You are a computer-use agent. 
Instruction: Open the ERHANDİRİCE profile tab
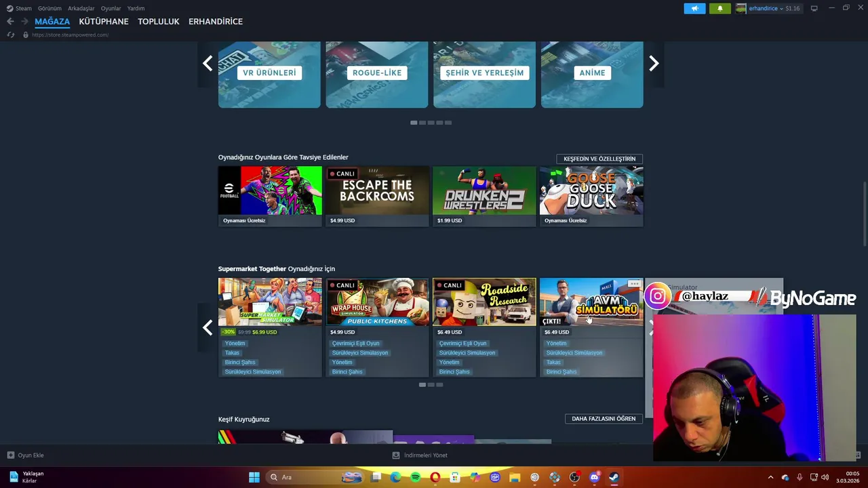[x=216, y=22]
